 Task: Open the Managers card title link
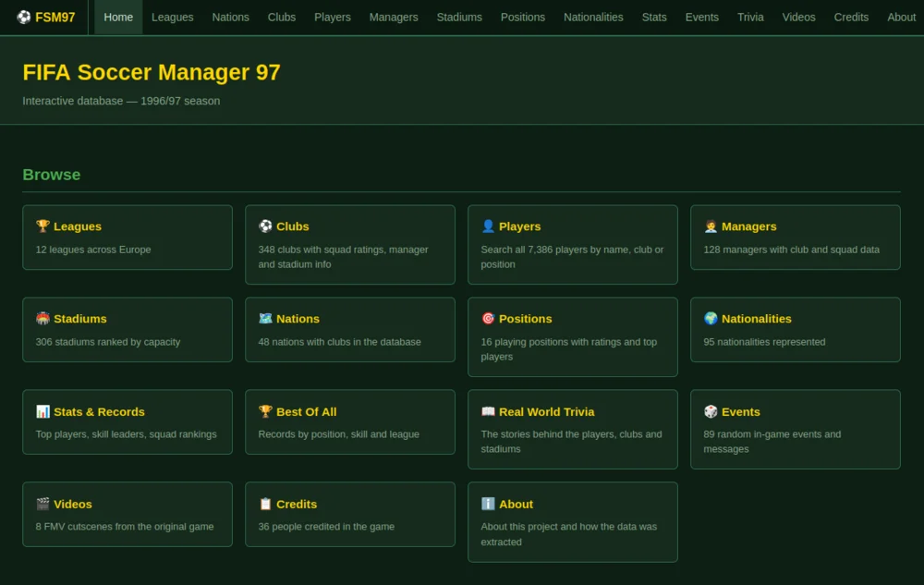pyautogui.click(x=749, y=226)
